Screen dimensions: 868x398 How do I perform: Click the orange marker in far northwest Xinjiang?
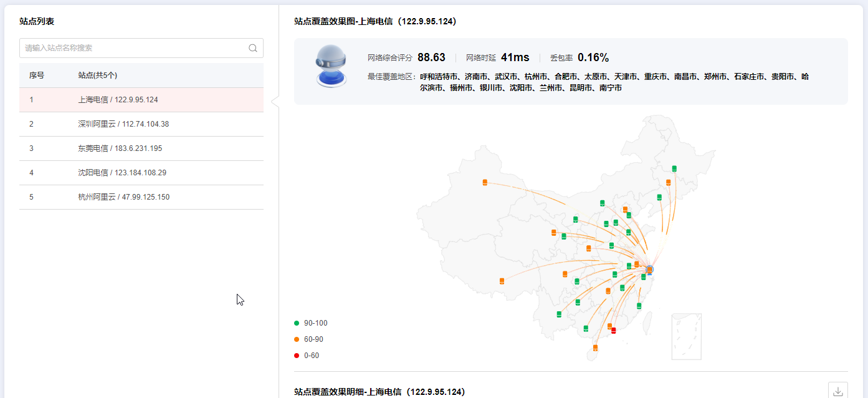(485, 182)
